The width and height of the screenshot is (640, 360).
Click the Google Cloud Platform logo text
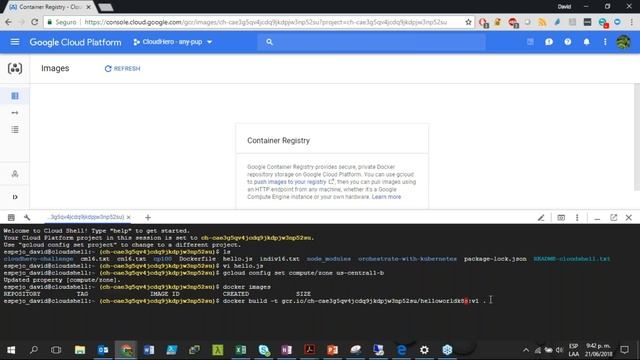click(x=75, y=42)
